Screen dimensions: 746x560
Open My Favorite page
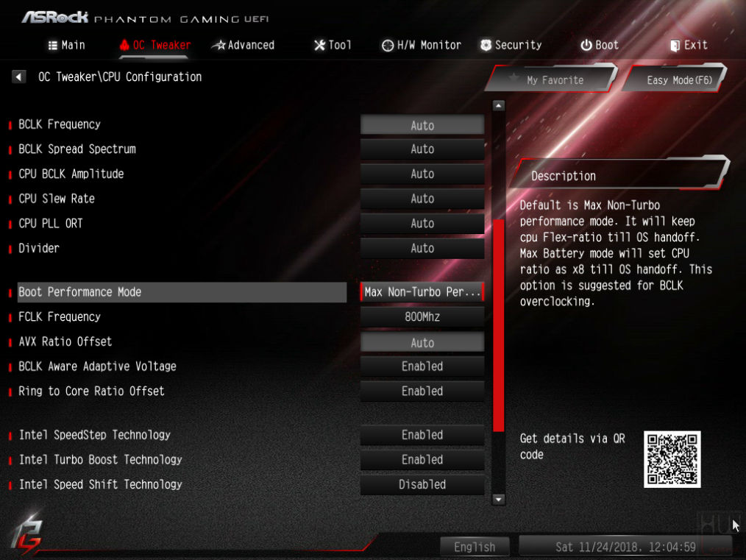(x=552, y=79)
